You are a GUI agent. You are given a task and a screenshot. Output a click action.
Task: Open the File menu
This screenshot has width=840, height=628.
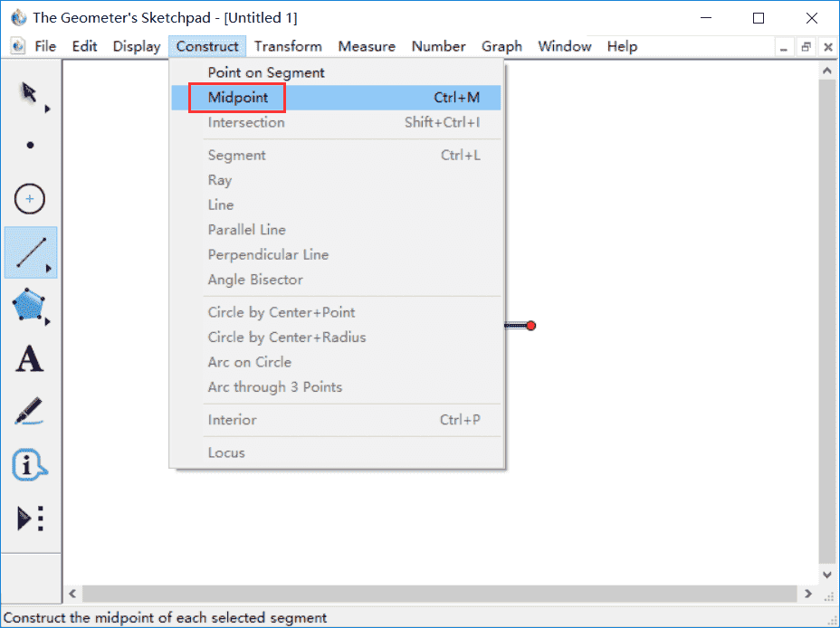[x=45, y=46]
